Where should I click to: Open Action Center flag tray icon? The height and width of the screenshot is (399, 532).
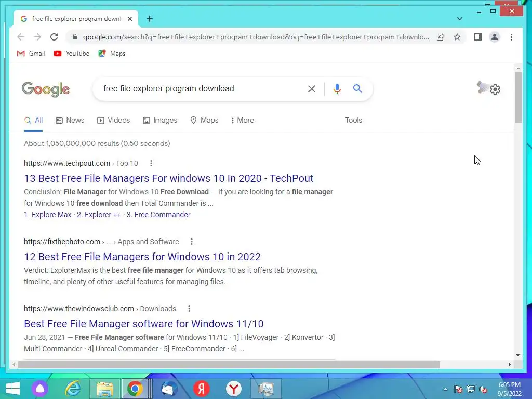point(458,389)
